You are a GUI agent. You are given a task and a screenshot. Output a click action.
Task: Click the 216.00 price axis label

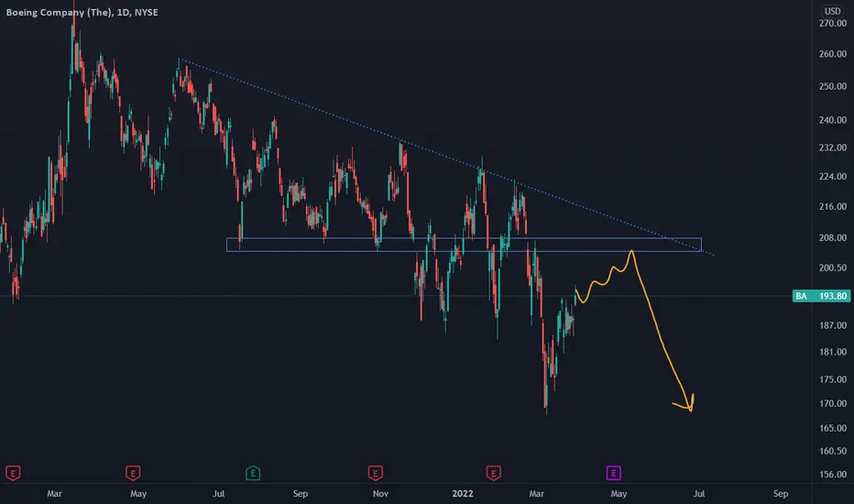click(x=833, y=206)
